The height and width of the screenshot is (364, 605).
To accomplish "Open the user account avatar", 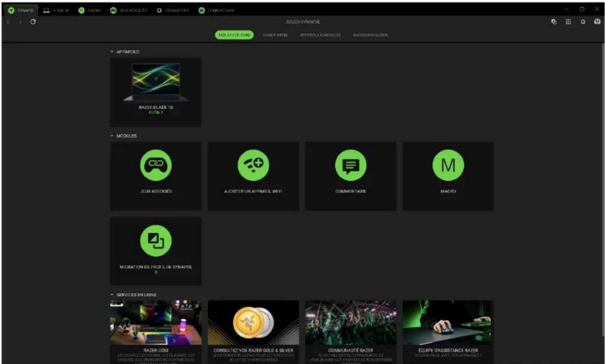I will coord(597,21).
